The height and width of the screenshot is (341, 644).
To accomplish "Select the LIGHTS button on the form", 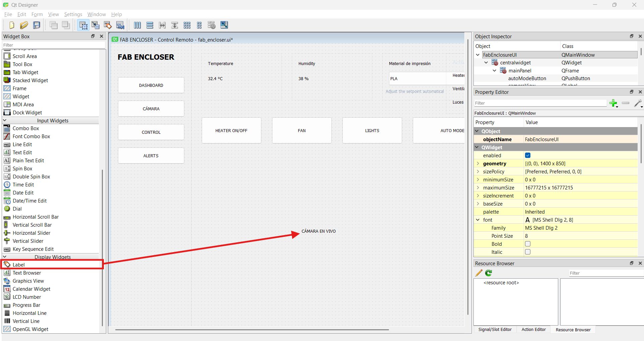I will [372, 131].
